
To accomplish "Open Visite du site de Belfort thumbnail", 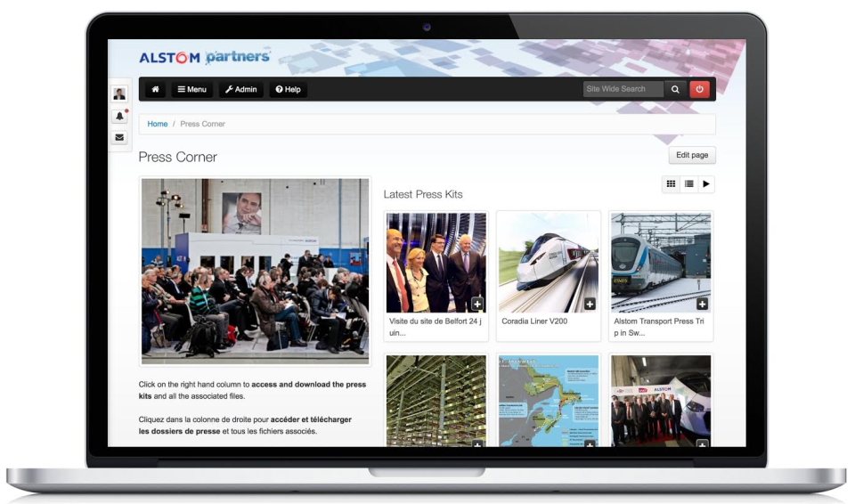I will click(x=436, y=263).
